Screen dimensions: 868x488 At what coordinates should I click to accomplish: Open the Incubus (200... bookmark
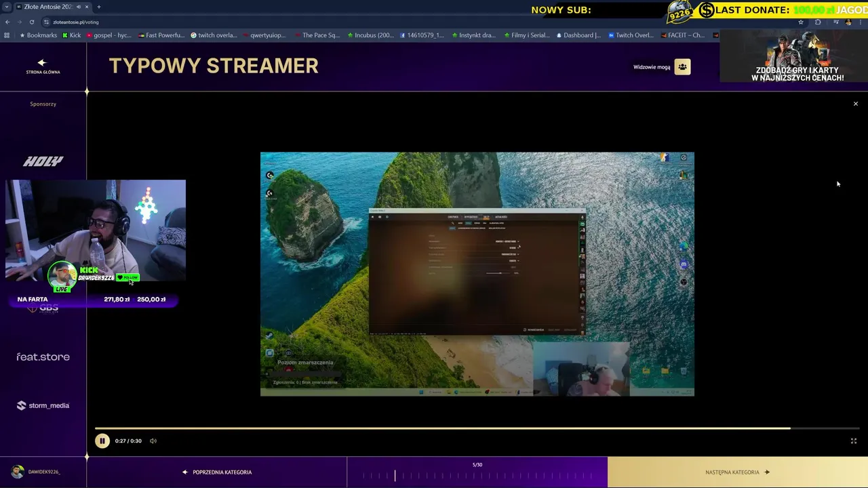point(370,35)
